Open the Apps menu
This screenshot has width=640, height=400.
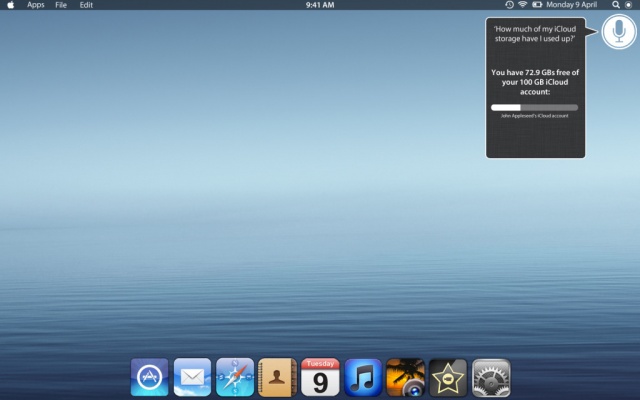coord(36,5)
